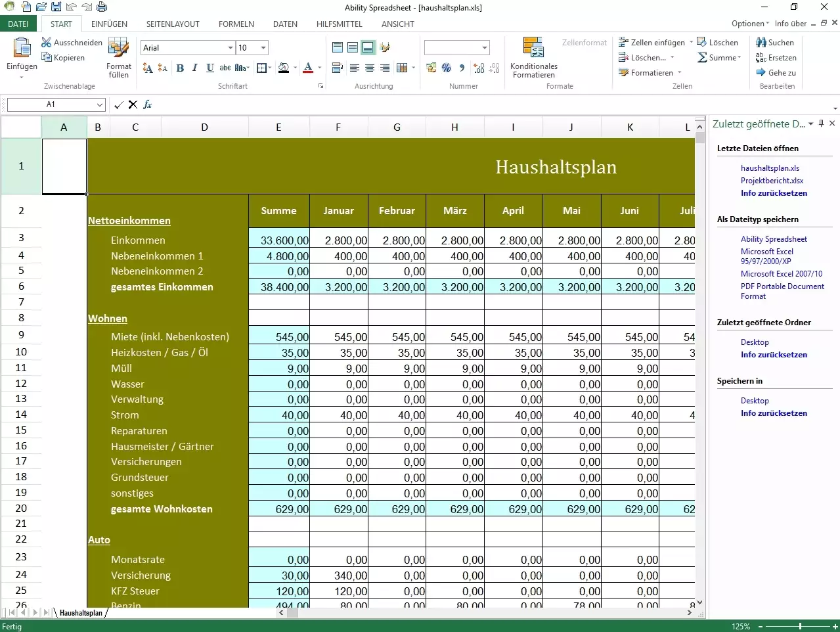
Task: Select the column E header
Action: coord(278,127)
